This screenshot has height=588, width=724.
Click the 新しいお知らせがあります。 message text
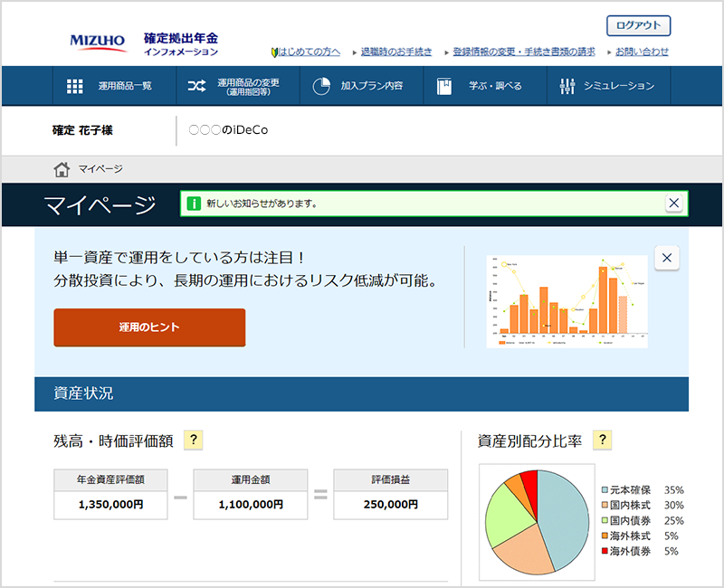click(x=262, y=204)
